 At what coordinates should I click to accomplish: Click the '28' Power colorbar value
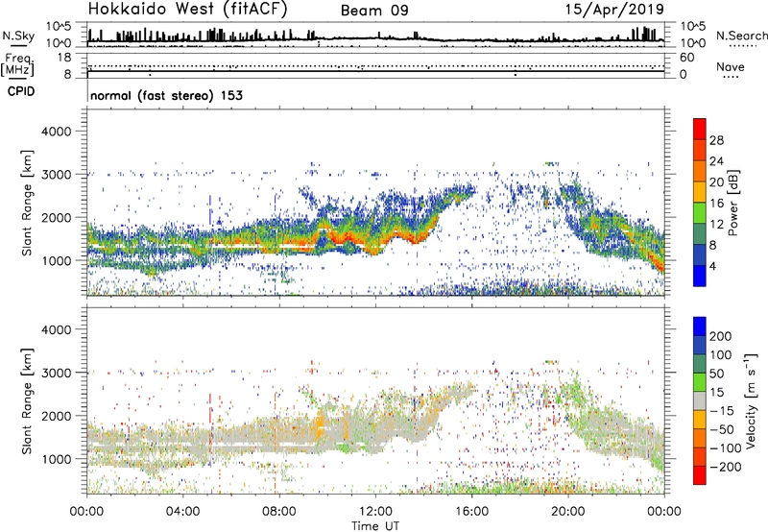coord(716,140)
